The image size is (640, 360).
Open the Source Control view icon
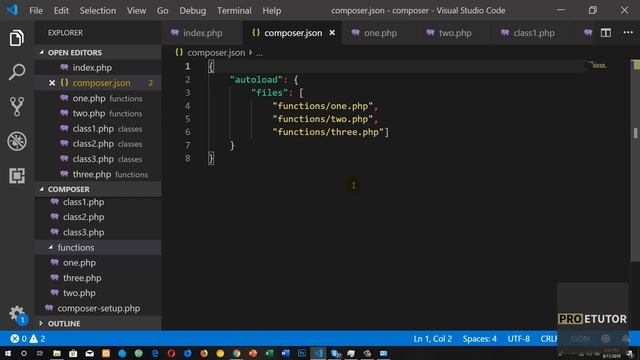tap(16, 107)
